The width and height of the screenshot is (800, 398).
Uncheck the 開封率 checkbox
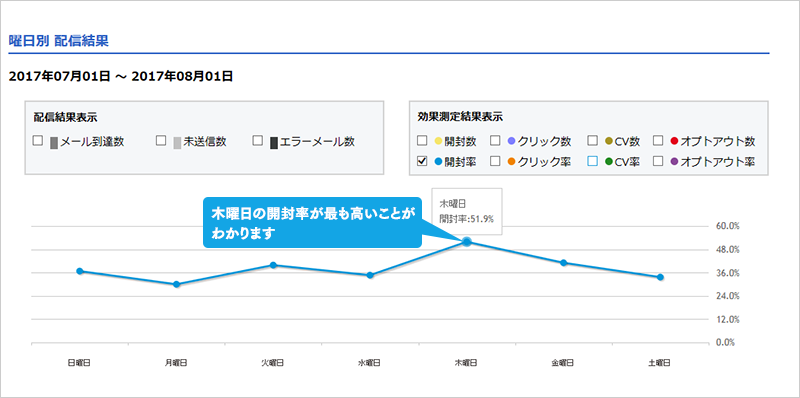click(x=422, y=161)
